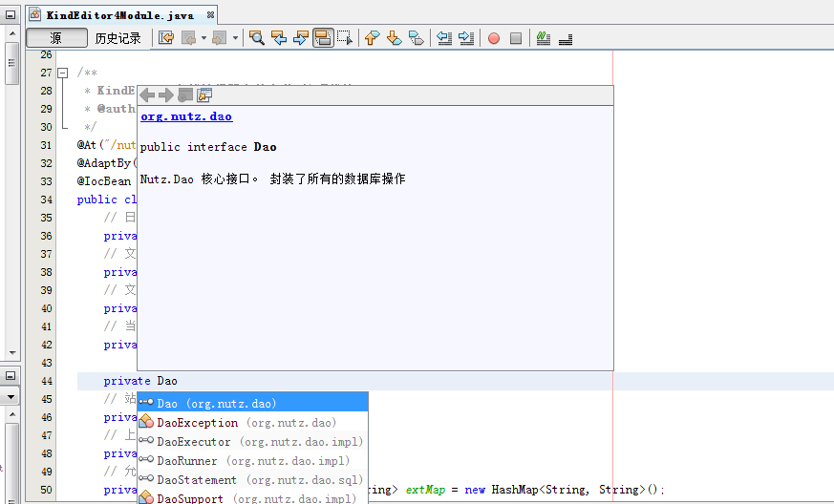The image size is (834, 504).
Task: Choose DaoRunner completion suggestion
Action: click(252, 460)
